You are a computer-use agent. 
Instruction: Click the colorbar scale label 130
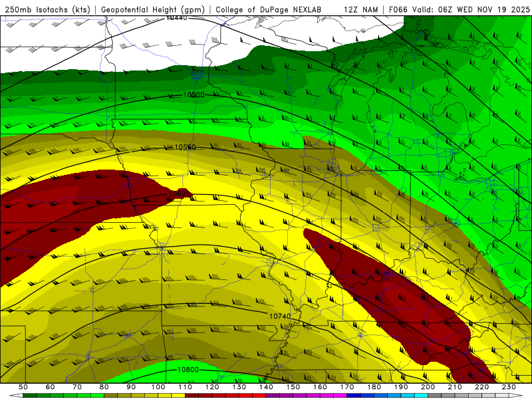(x=239, y=387)
